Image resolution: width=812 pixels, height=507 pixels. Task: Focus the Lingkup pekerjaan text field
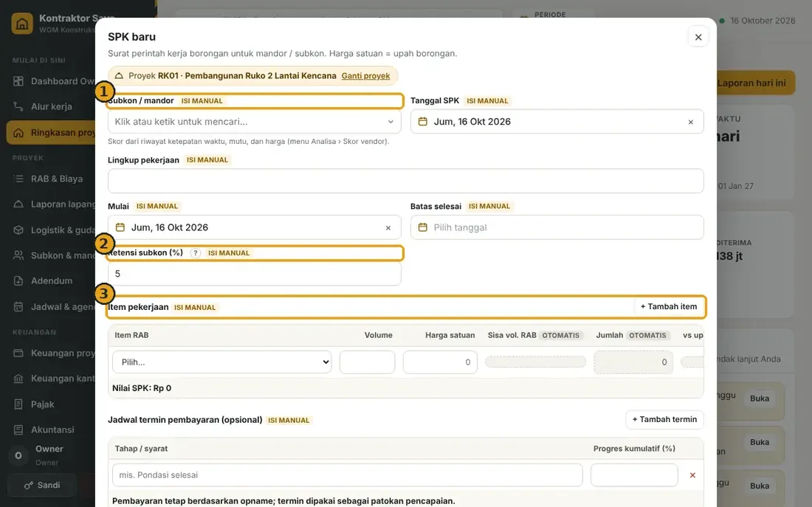[405, 181]
